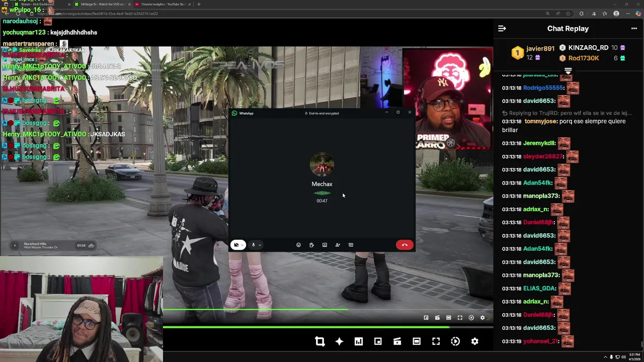This screenshot has height=362, width=644.
Task: Click microphone icon in system tray
Action: (x=611, y=357)
